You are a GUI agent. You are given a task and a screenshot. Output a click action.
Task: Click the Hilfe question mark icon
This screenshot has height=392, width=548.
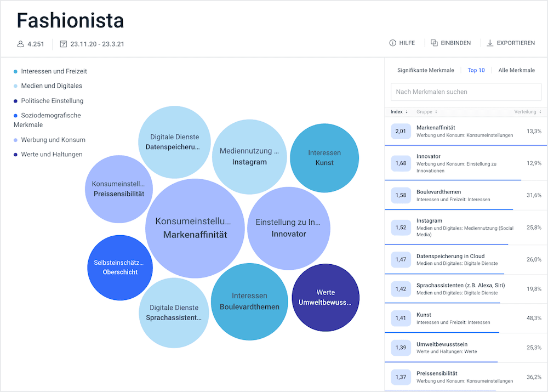[x=392, y=43]
